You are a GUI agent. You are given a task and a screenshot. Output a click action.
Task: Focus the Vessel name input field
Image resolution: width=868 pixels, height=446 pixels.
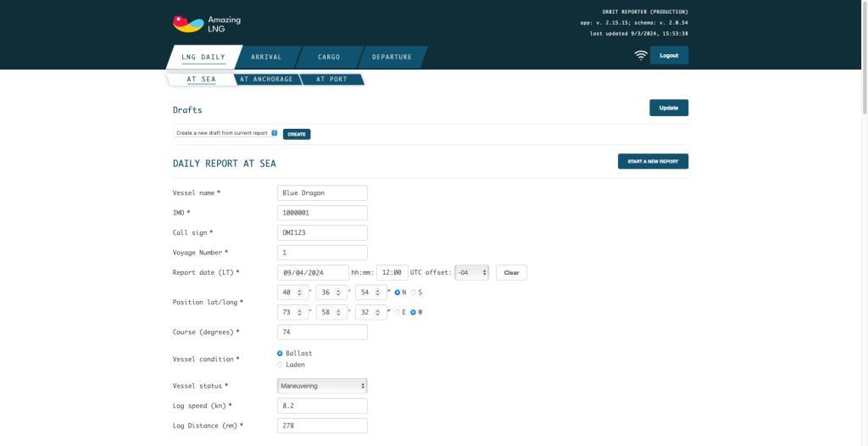[x=322, y=192]
